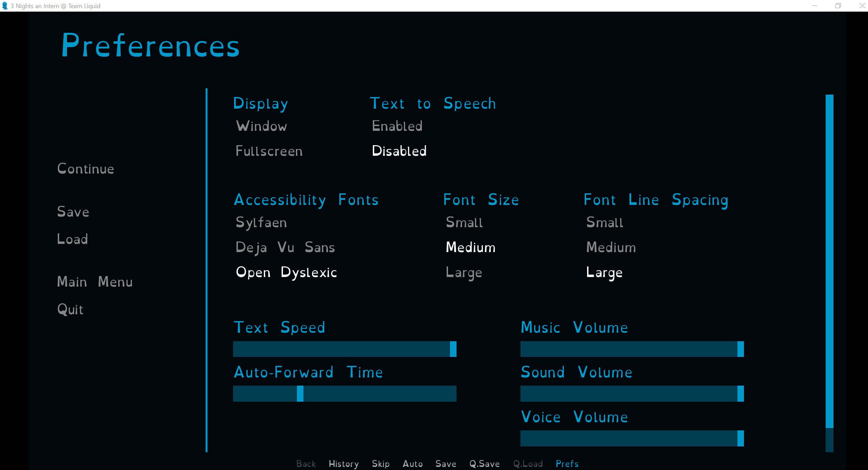
Task: Click the Voice Volume slider
Action: (632, 438)
